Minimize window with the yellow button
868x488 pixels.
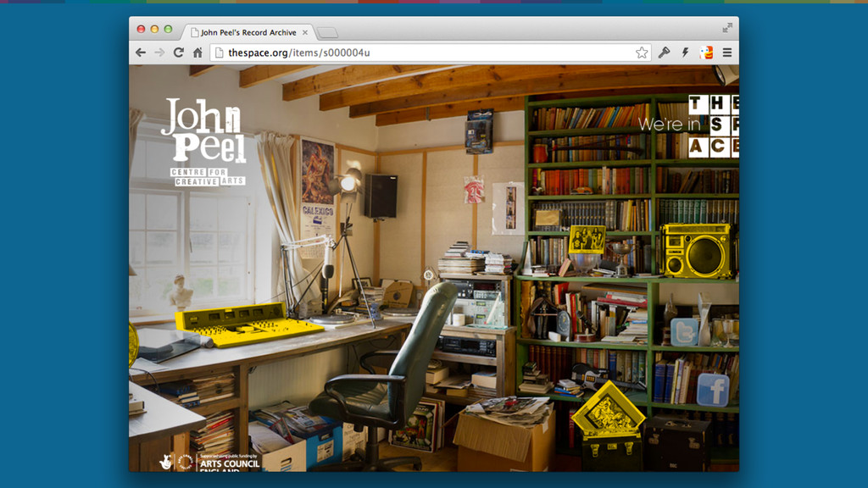coord(154,30)
